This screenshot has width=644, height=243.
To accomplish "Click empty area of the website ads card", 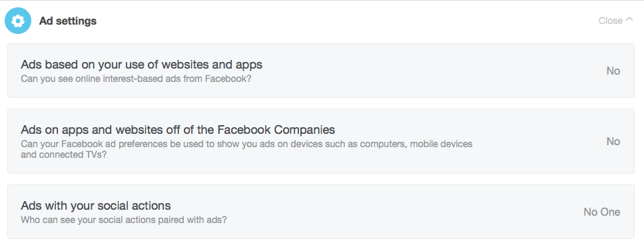I will (x=432, y=71).
